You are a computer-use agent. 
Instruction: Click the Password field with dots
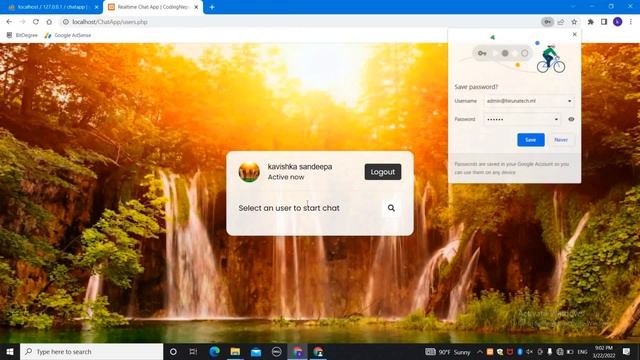coord(522,119)
